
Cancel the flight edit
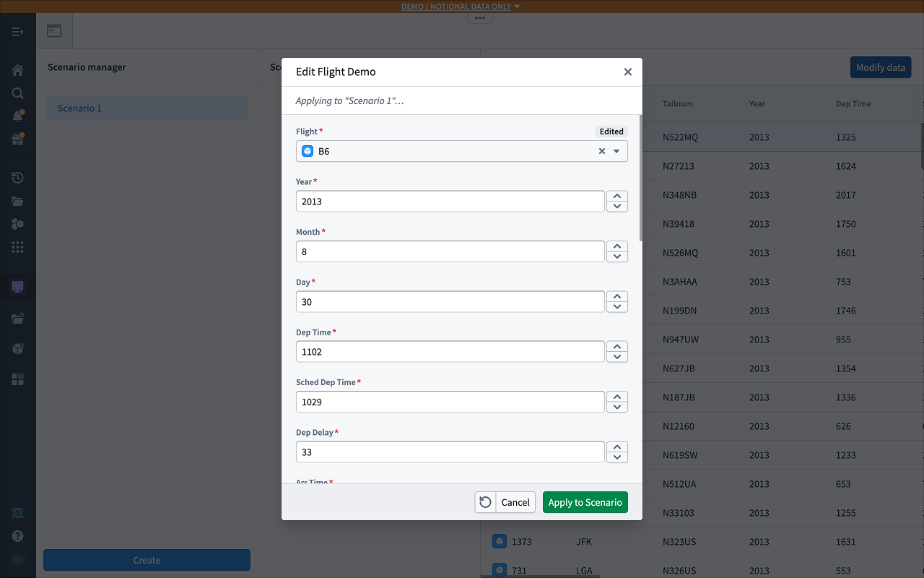tap(515, 502)
